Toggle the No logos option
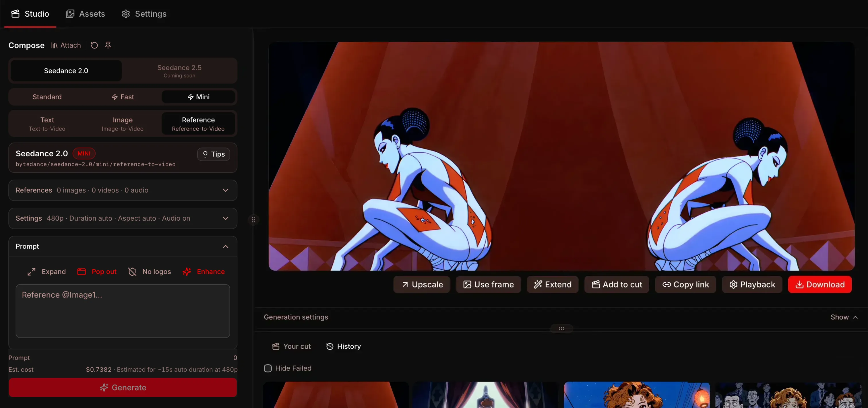 pyautogui.click(x=150, y=271)
